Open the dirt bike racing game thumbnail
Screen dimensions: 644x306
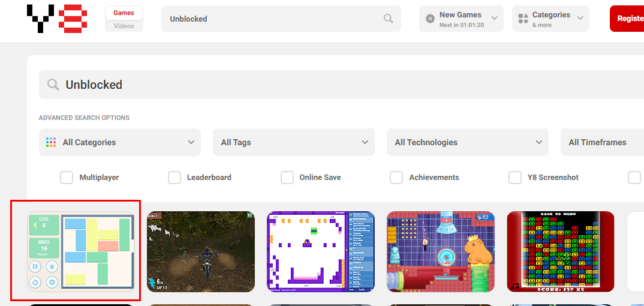point(201,251)
